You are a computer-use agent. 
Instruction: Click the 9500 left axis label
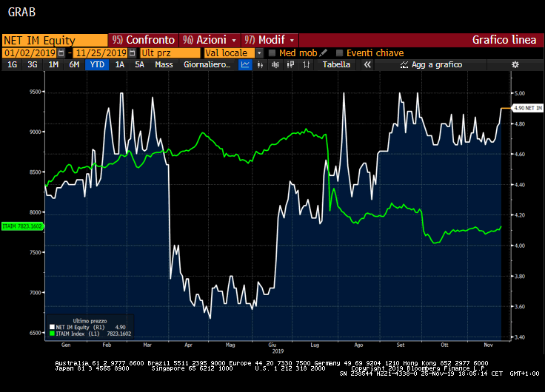(35, 92)
